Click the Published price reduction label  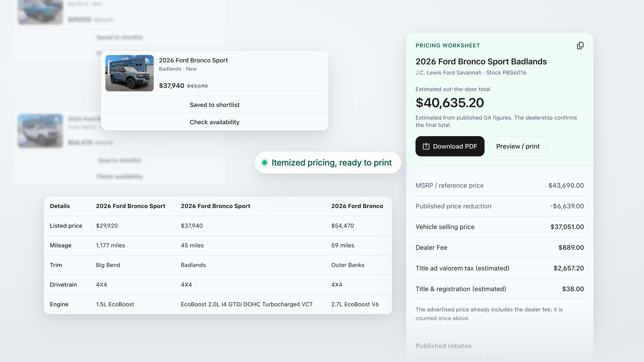453,206
